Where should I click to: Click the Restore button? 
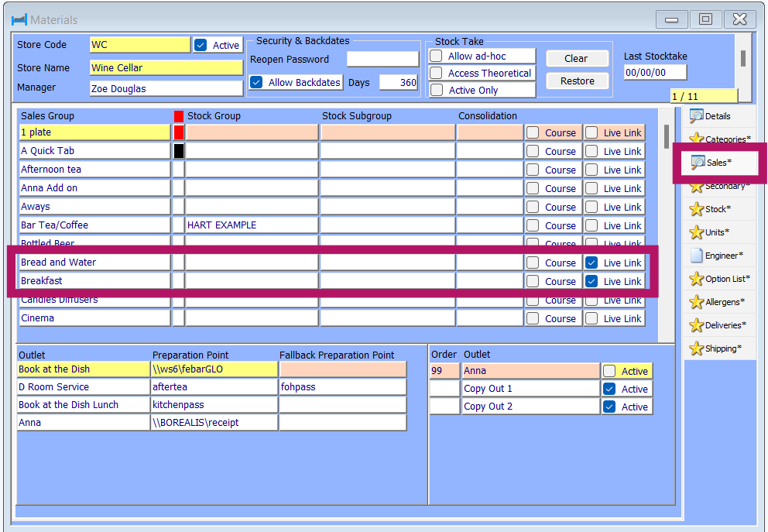pos(577,81)
